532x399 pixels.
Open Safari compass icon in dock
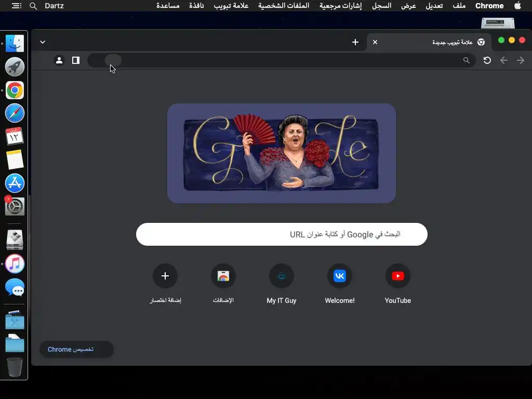pyautogui.click(x=15, y=113)
